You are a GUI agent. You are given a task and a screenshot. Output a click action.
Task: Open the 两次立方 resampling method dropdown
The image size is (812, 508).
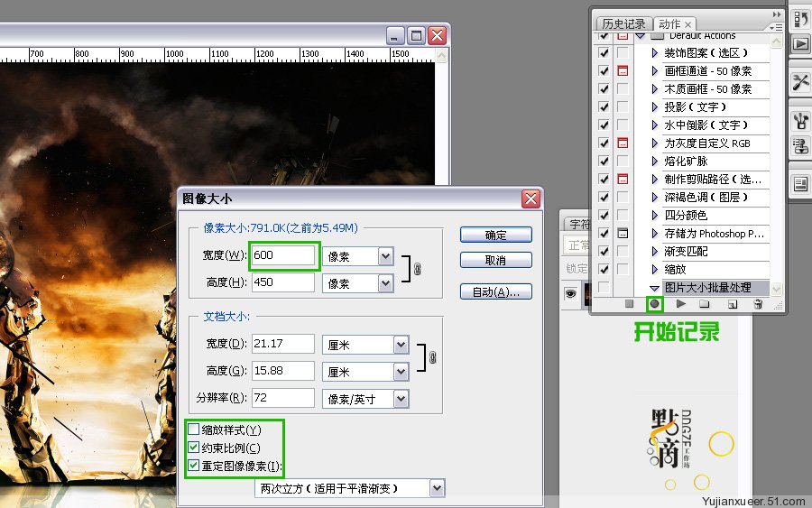(x=437, y=488)
